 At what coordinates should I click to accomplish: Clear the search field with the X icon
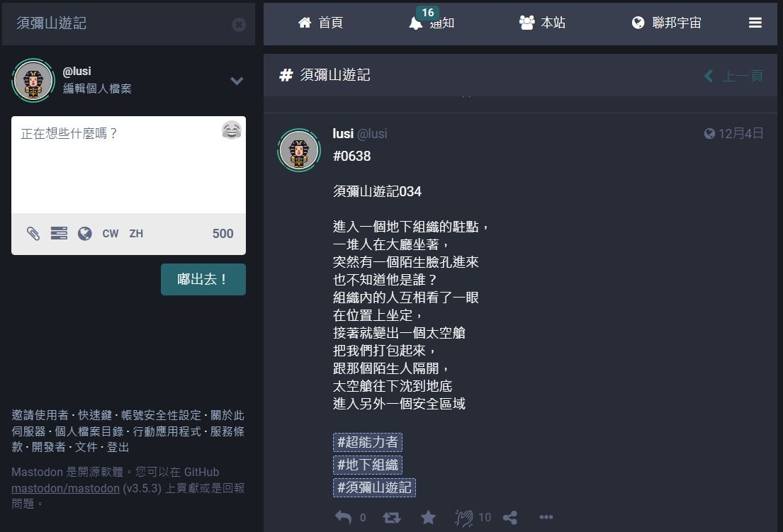(x=239, y=25)
